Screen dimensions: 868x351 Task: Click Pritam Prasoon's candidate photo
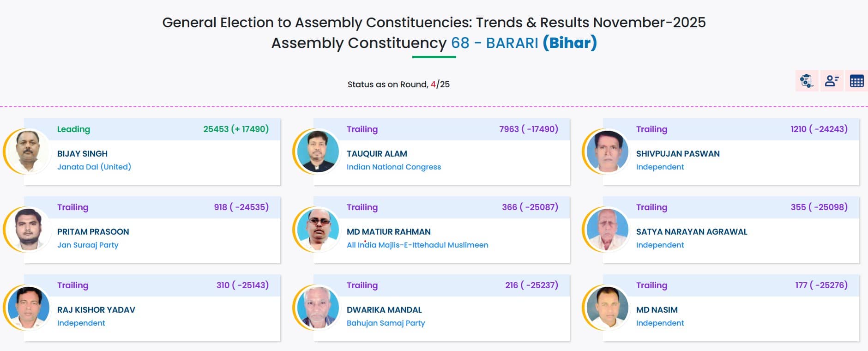click(28, 230)
